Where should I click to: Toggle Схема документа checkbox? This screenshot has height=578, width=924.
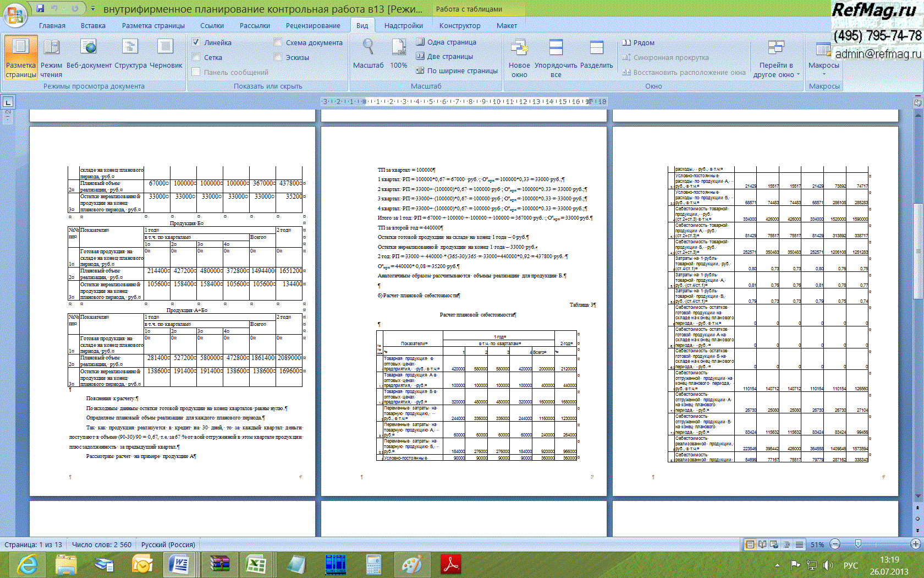278,42
